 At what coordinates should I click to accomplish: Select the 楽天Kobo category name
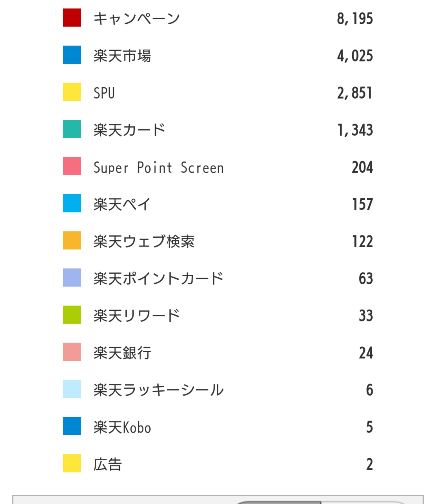122,427
